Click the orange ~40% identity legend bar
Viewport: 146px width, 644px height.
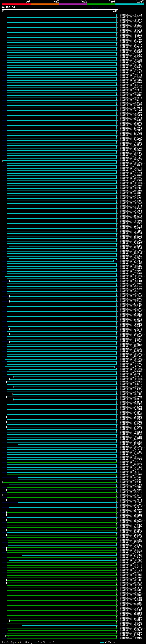point(45,4)
